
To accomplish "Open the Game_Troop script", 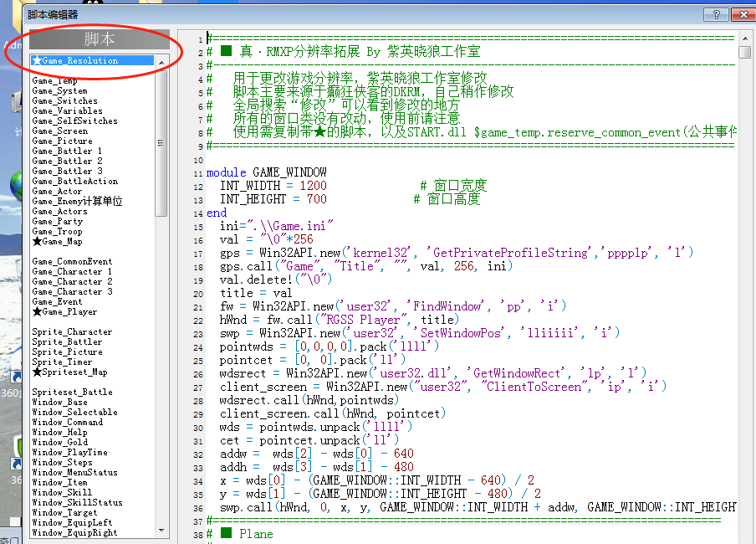I will (57, 232).
